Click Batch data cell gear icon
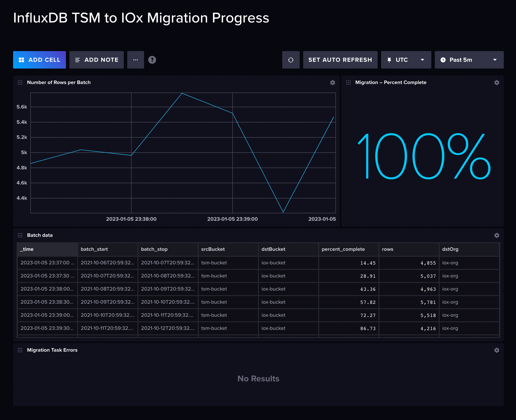 click(496, 235)
